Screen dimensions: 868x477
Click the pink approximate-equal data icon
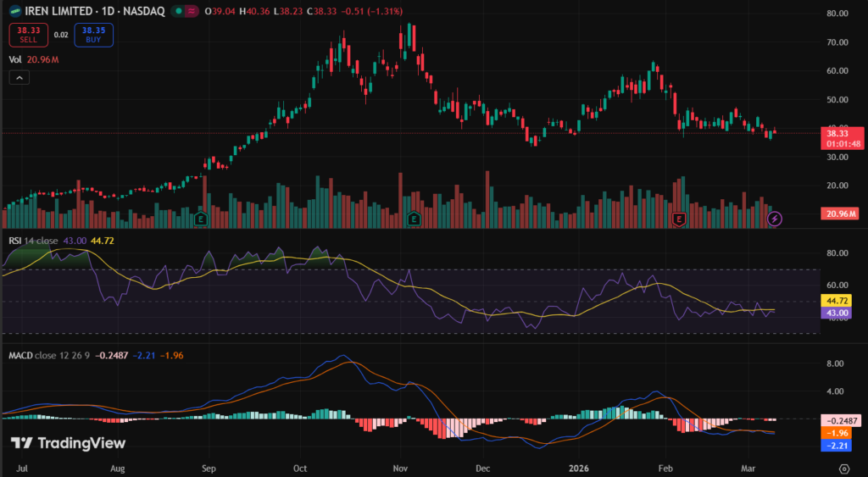point(192,11)
